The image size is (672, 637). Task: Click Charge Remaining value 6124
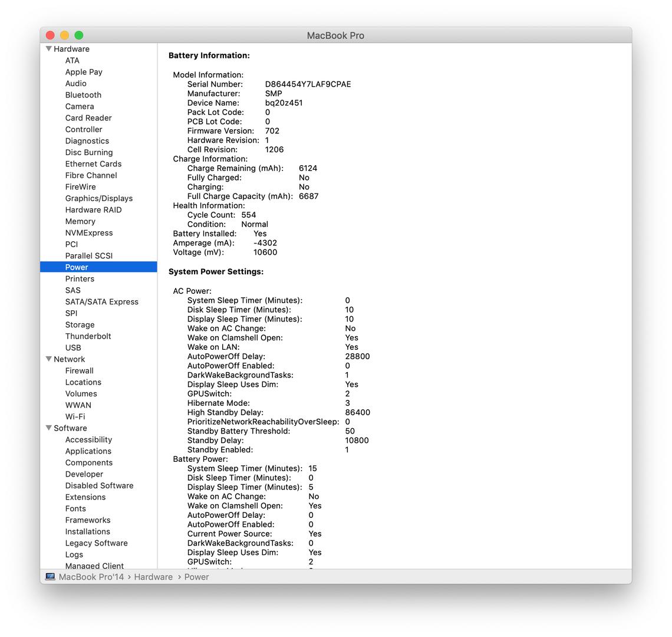pyautogui.click(x=308, y=168)
